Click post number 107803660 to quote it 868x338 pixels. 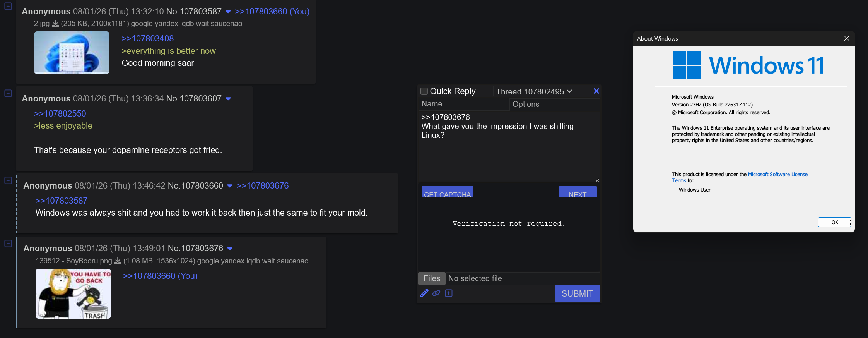[x=202, y=186]
